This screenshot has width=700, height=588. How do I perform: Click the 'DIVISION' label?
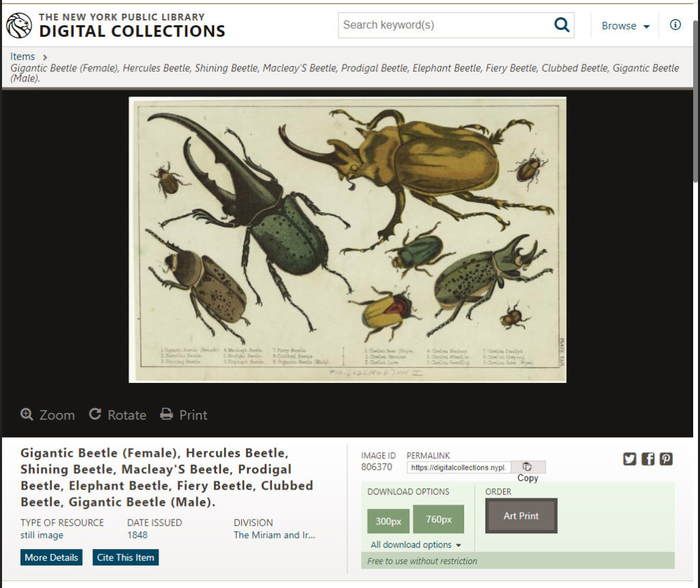tap(253, 522)
